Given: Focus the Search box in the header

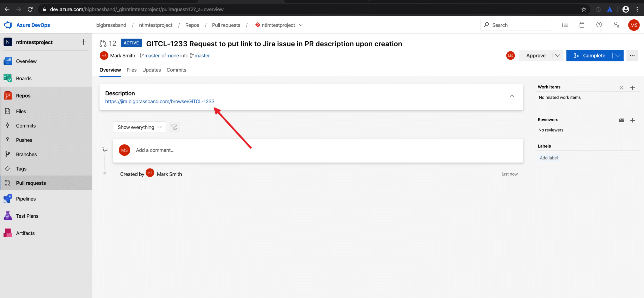Looking at the screenshot, I should click(516, 25).
